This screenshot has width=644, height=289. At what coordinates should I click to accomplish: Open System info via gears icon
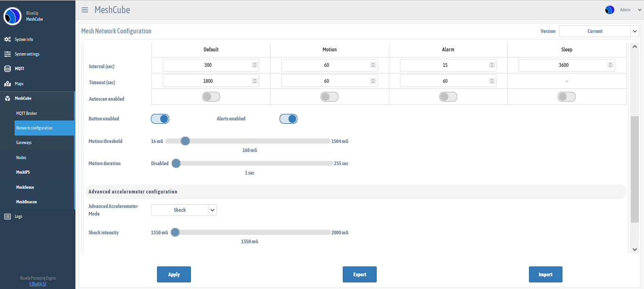8,40
